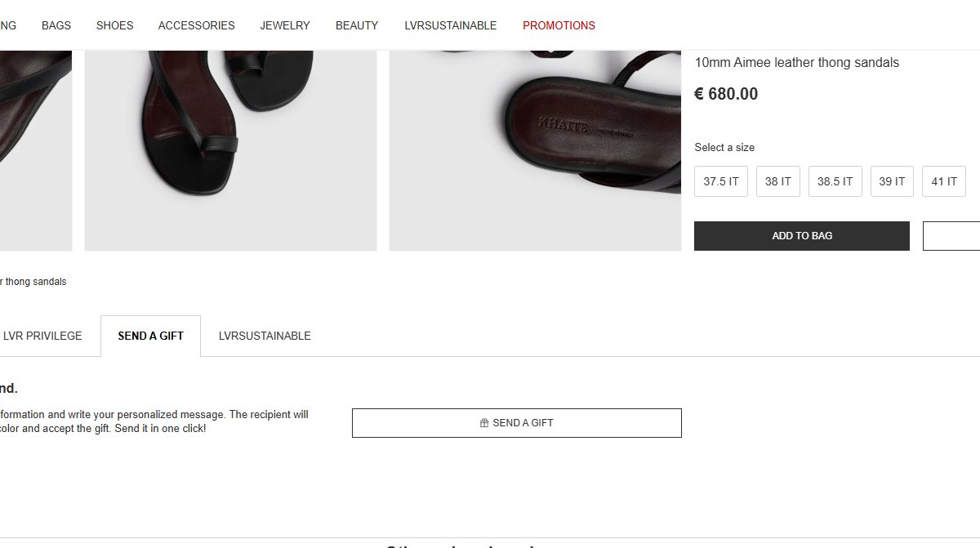Viewport: 980px width, 548px height.
Task: Select size 38.5 IT
Action: [x=835, y=181]
